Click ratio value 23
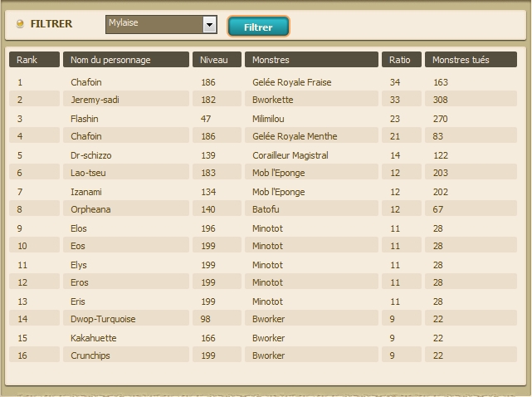This screenshot has height=397, width=532. [x=395, y=119]
